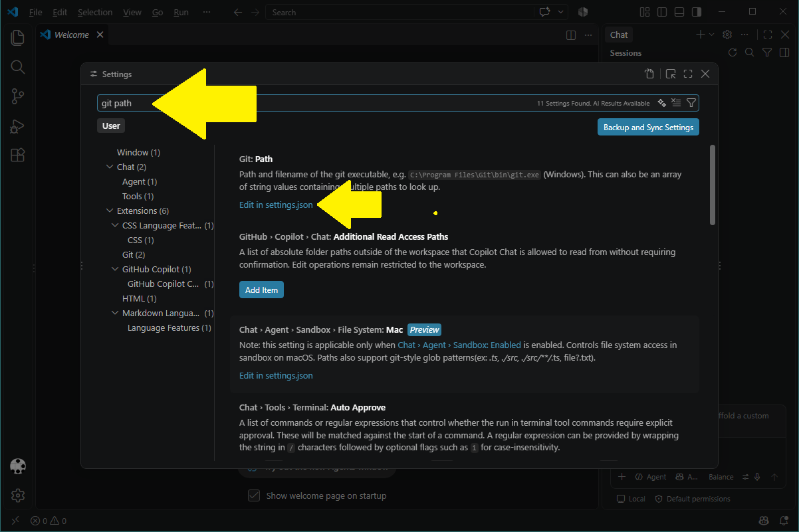Open the Run menu

(x=181, y=12)
